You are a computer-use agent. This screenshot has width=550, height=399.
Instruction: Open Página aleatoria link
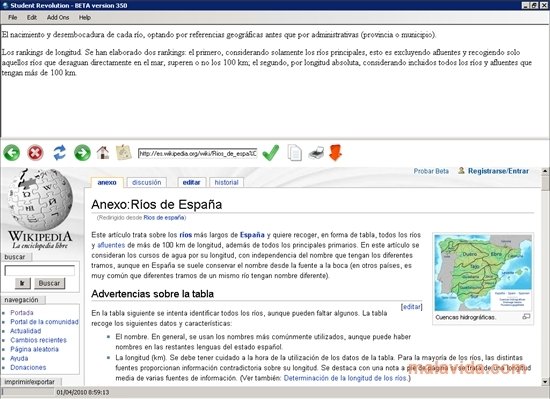pyautogui.click(x=34, y=349)
